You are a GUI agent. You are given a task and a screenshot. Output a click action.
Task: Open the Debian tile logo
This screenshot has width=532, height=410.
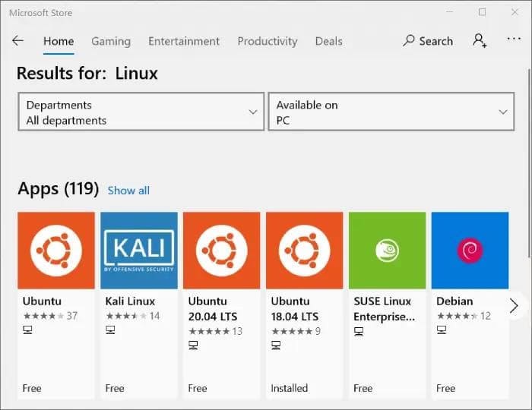click(470, 251)
